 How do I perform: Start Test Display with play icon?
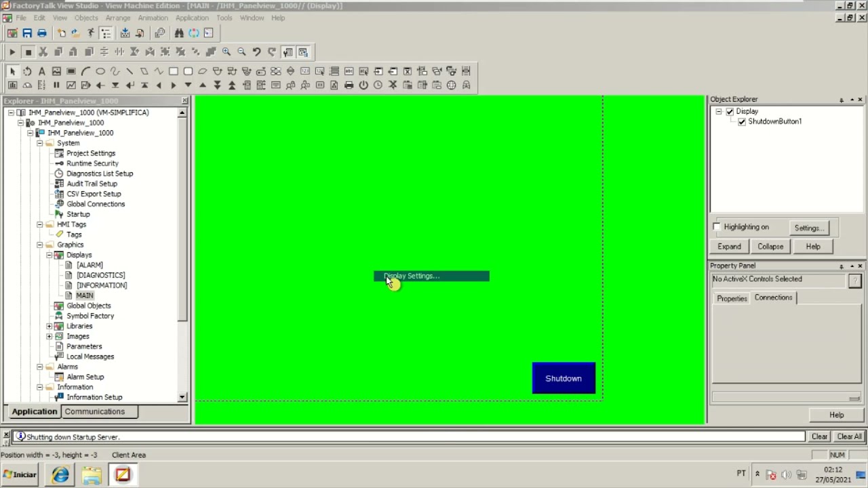tap(12, 52)
